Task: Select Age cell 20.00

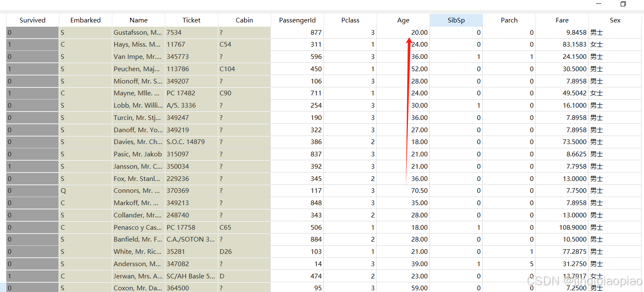Action: pyautogui.click(x=403, y=32)
